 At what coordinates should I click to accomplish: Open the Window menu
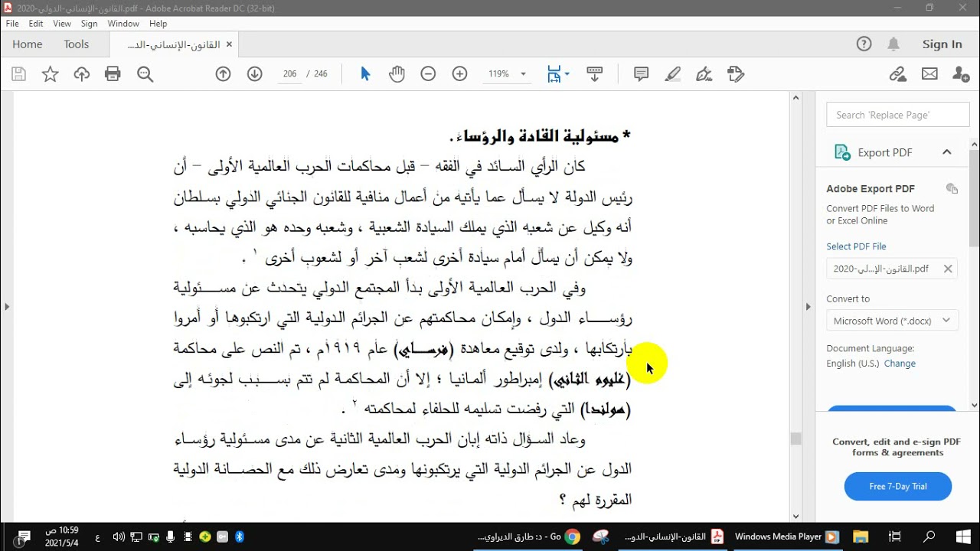tap(123, 24)
